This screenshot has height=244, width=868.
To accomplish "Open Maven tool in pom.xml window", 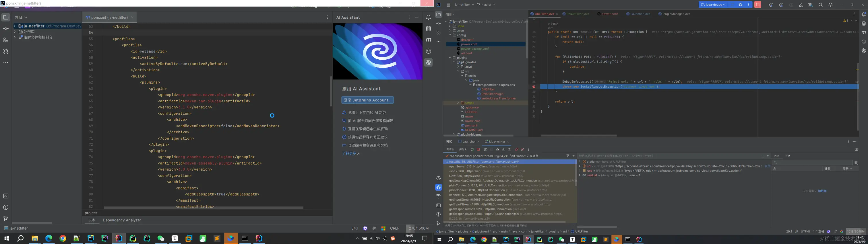I will (428, 40).
